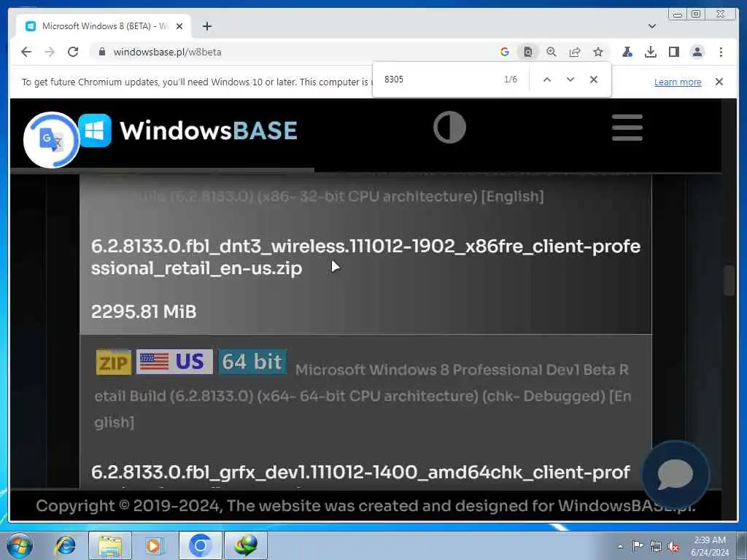The image size is (747, 560).
Task: Click the Windows 8 Professional Dev1 Beta description
Action: tap(363, 396)
